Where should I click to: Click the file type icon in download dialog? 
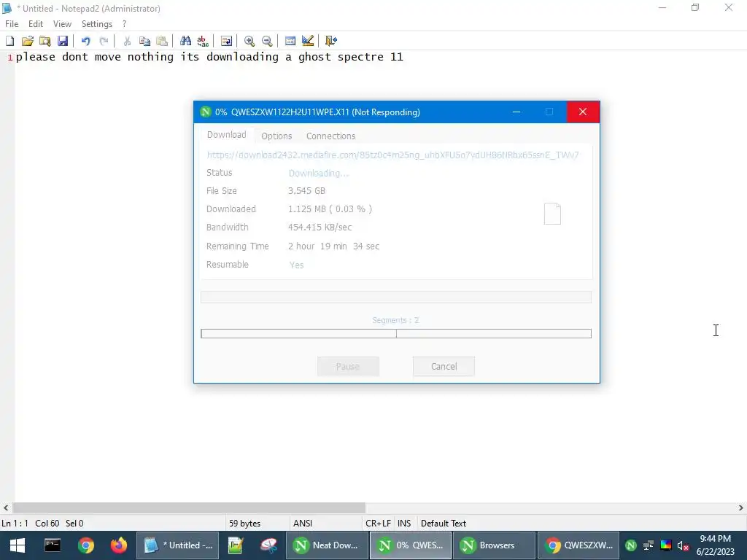click(x=552, y=214)
